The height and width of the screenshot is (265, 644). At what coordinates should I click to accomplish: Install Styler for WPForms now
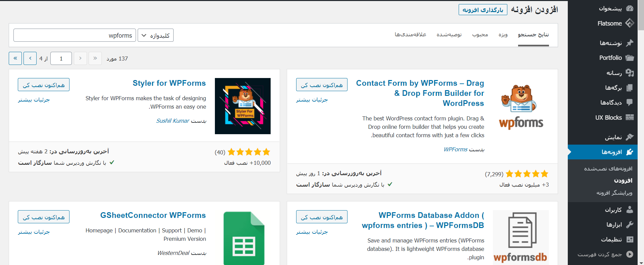pyautogui.click(x=44, y=85)
